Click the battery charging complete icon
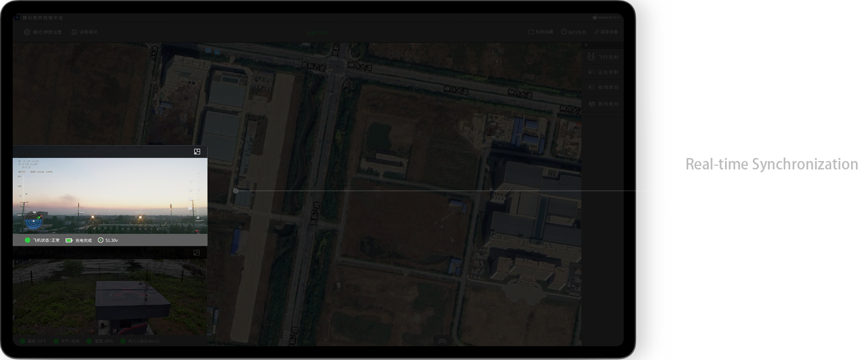This screenshot has height=360, width=868. tap(69, 240)
